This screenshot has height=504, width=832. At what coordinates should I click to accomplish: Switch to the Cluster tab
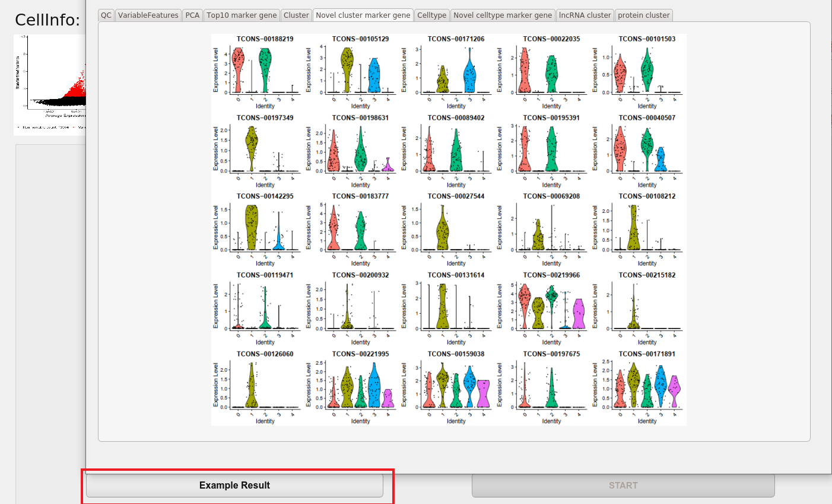[296, 15]
